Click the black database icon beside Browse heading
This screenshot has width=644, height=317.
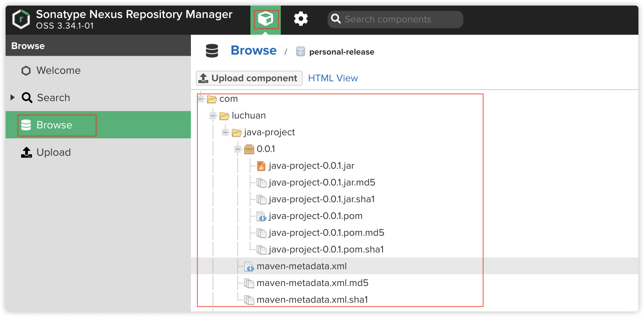pos(212,51)
